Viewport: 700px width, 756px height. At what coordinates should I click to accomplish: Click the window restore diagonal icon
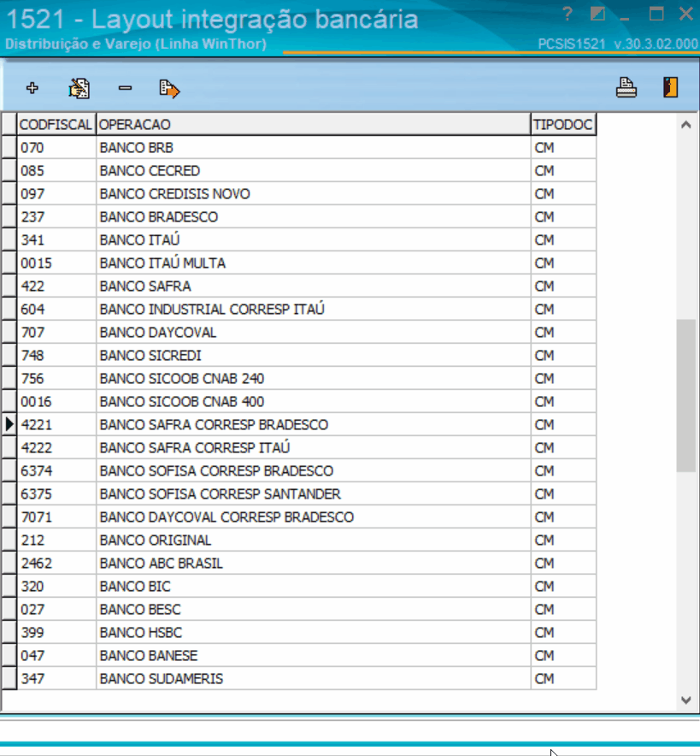(x=597, y=14)
